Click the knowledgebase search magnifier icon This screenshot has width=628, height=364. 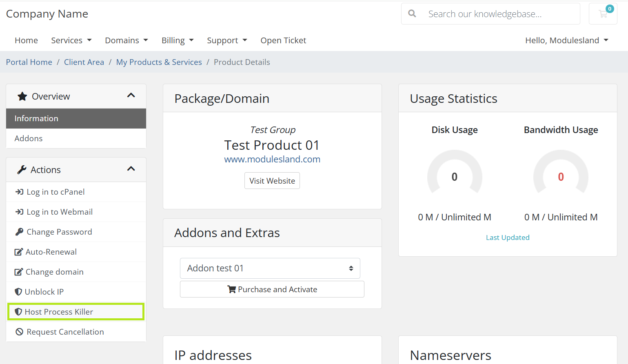412,13
